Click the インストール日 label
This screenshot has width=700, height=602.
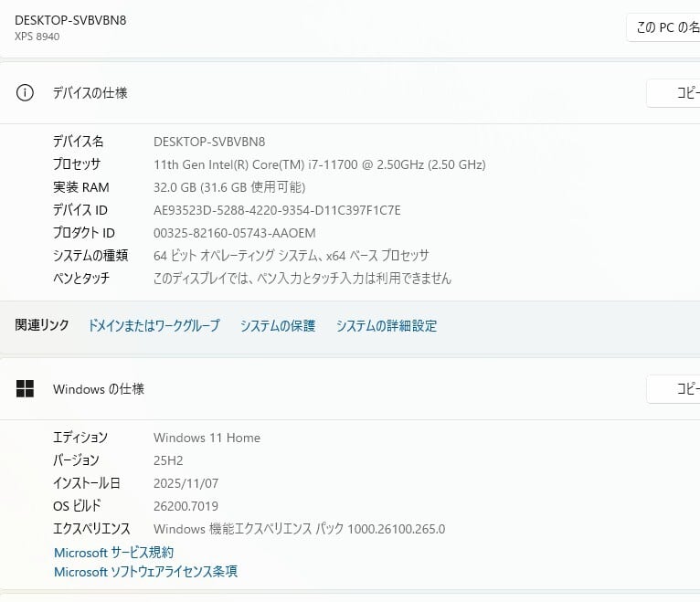tap(87, 483)
